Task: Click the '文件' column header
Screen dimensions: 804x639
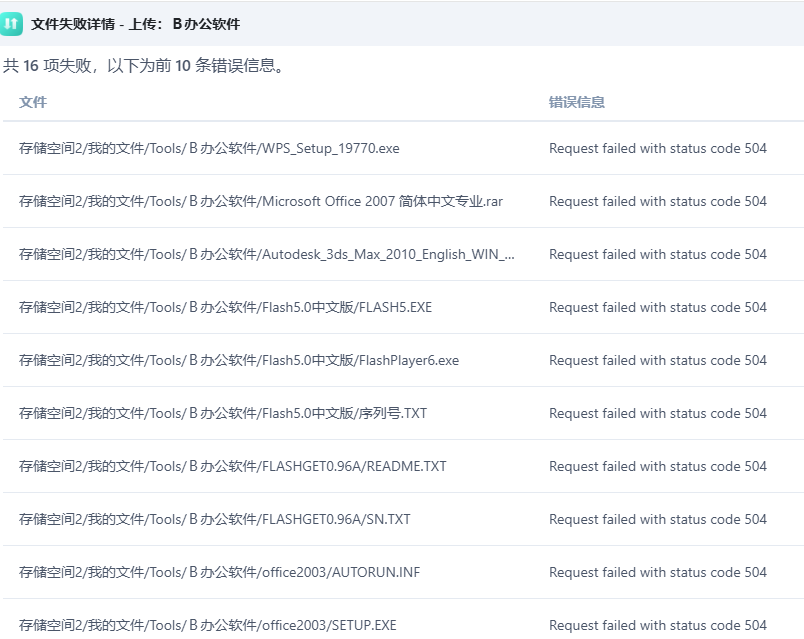Action: [x=33, y=102]
